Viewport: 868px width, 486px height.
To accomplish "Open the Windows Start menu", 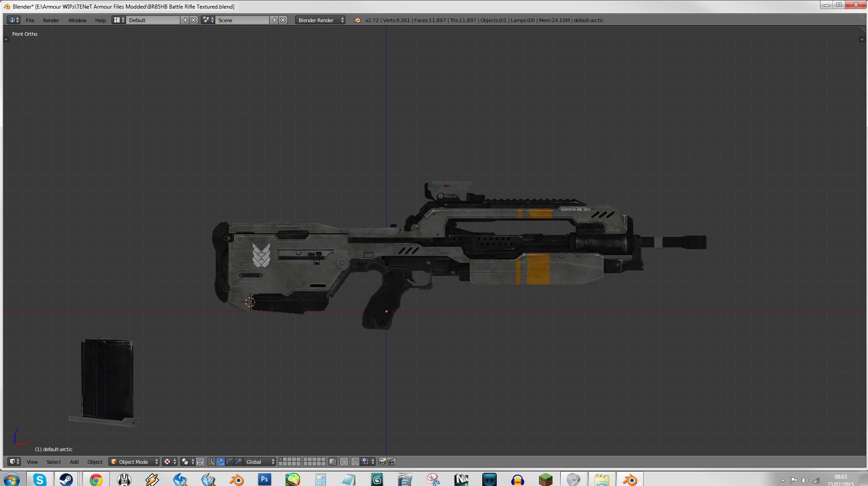I will [12, 479].
